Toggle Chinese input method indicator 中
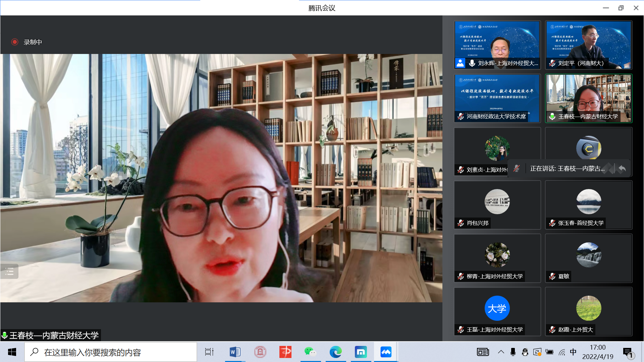 point(573,352)
